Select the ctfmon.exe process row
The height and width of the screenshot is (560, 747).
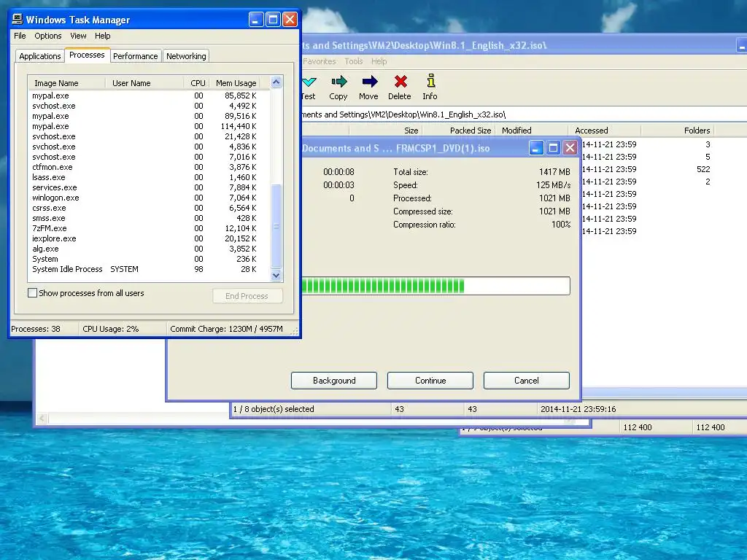[x=149, y=167]
